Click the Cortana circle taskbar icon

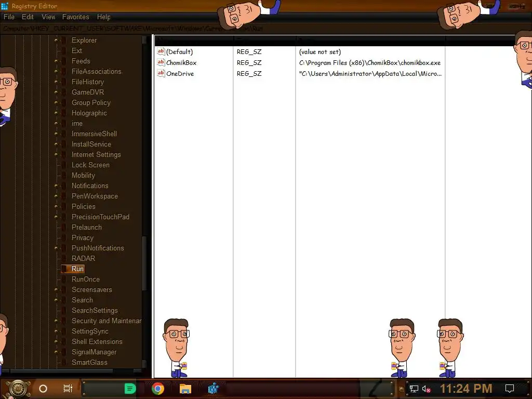43,389
